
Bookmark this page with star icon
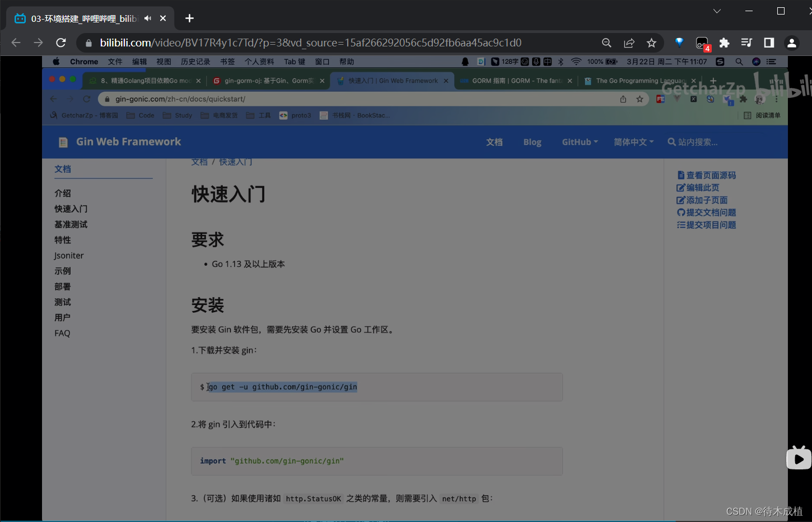[651, 43]
